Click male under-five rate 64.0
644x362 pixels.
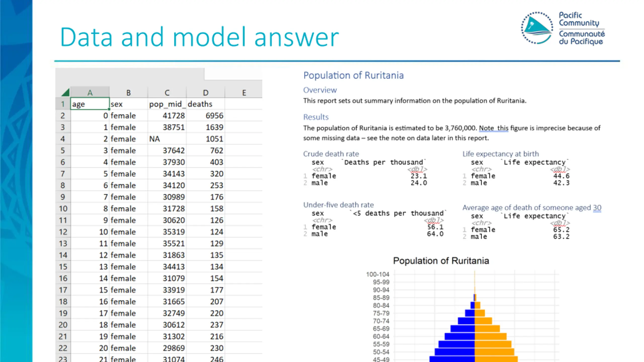coord(435,234)
